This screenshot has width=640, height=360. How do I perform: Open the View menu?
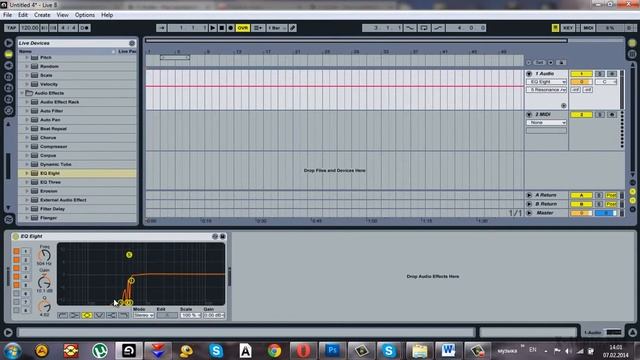tap(62, 15)
